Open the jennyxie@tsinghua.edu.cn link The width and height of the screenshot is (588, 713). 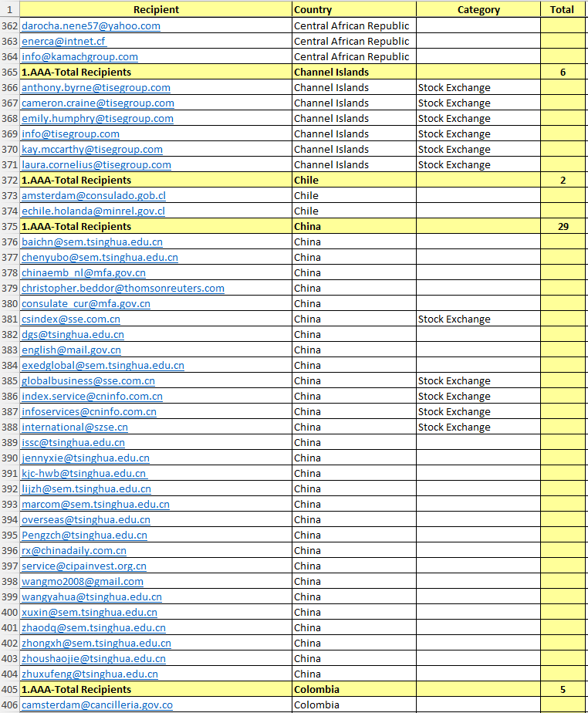click(x=86, y=459)
